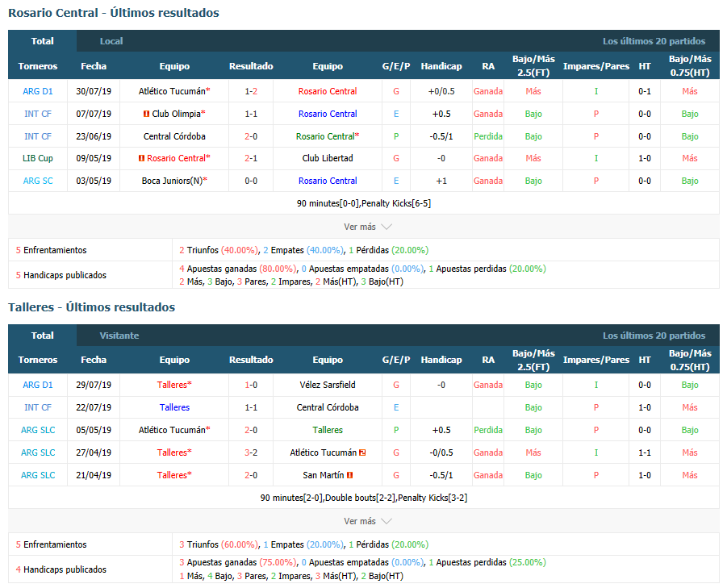
Task: Select the Total tab in Talleres table
Action: [42, 336]
